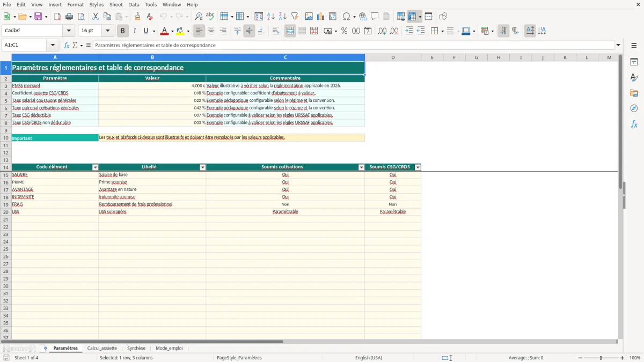Image resolution: width=644 pixels, height=362 pixels.
Task: Open the sidebar Properties icon
Action: pyautogui.click(x=634, y=62)
